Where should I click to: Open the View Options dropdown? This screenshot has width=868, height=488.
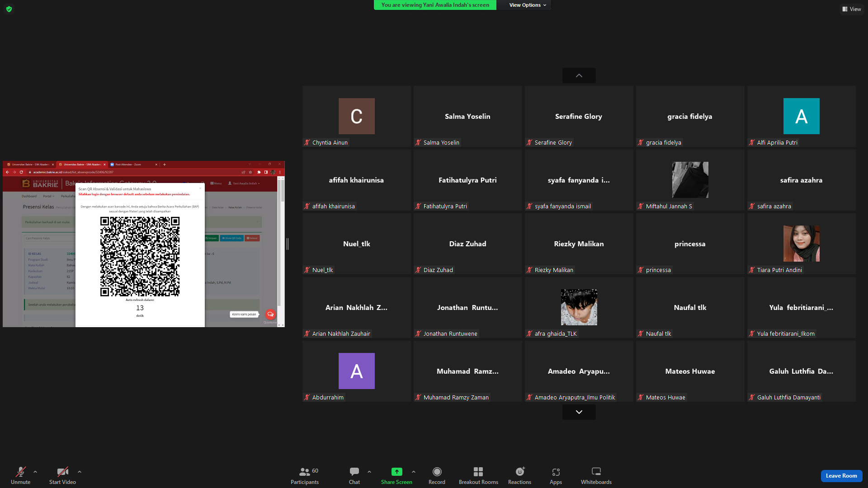point(528,5)
